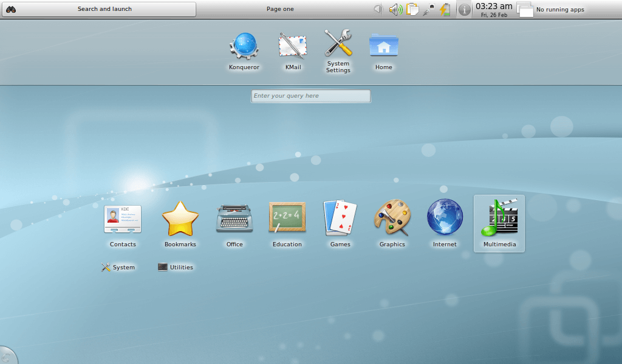This screenshot has width=622, height=364.
Task: Click inside the query search field
Action: tap(310, 96)
